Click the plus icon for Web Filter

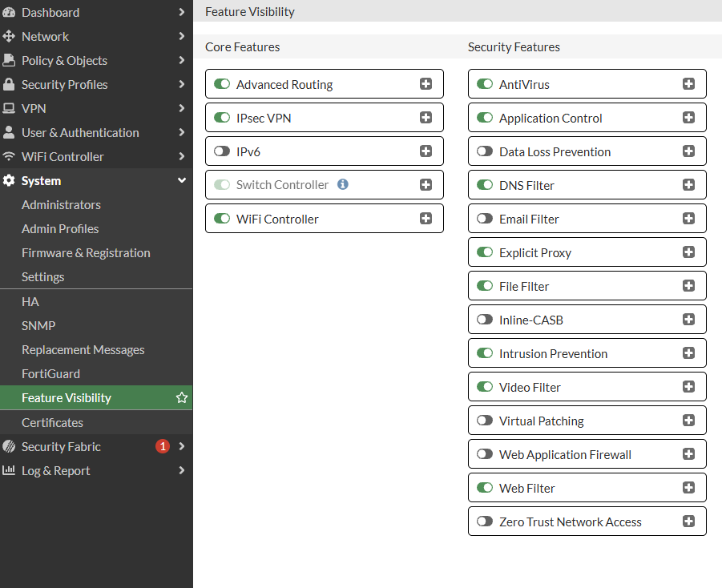[x=688, y=488]
